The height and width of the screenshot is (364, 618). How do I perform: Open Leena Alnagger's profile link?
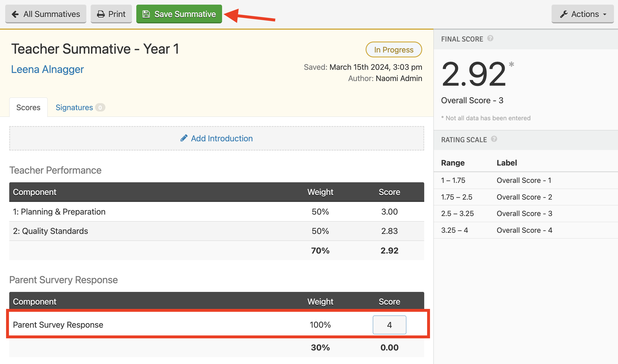pos(47,69)
